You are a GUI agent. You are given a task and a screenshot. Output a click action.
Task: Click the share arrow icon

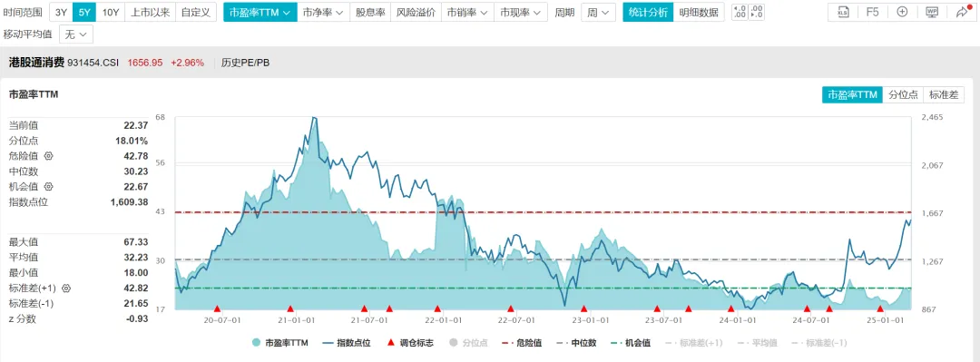point(962,12)
